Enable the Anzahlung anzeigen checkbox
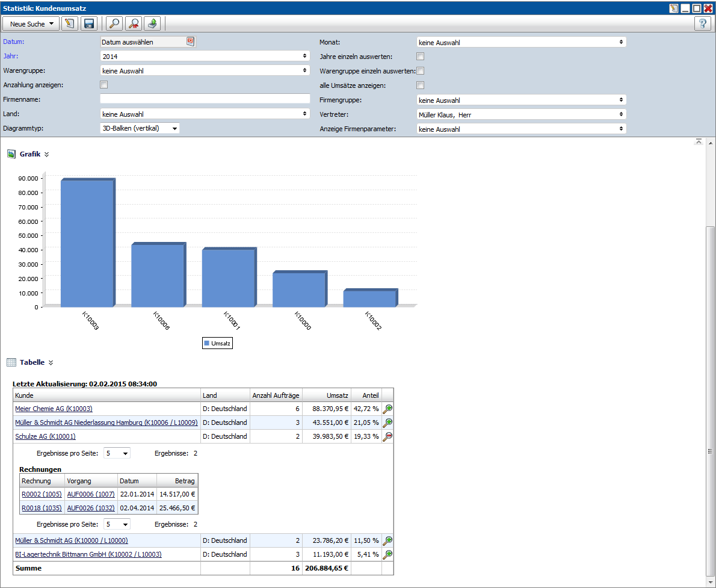 pos(103,85)
